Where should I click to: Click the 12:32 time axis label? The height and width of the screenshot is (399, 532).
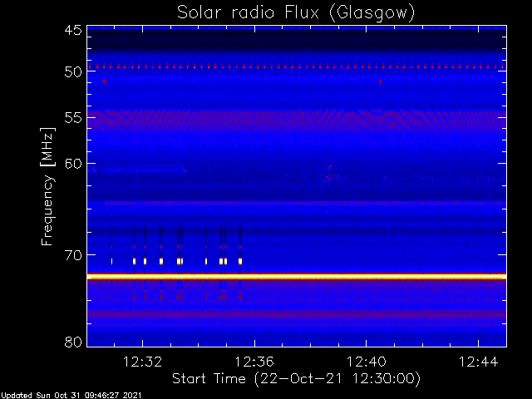click(x=142, y=362)
